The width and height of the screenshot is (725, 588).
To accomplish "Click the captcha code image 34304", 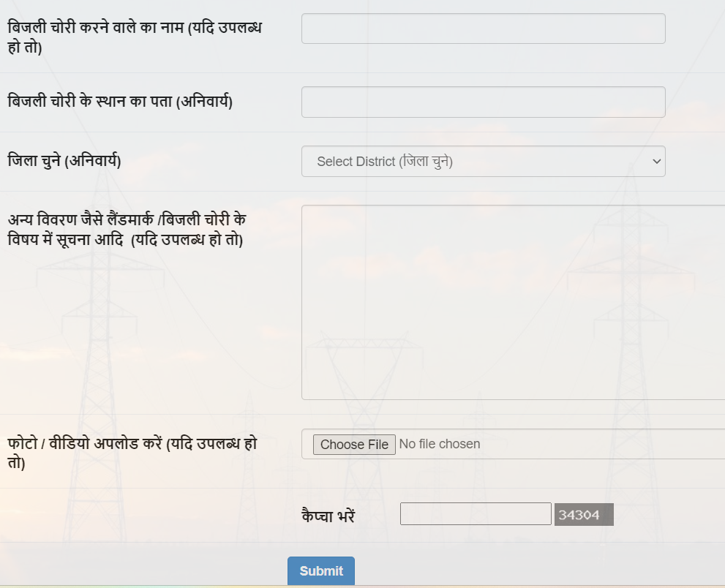I will [x=584, y=515].
